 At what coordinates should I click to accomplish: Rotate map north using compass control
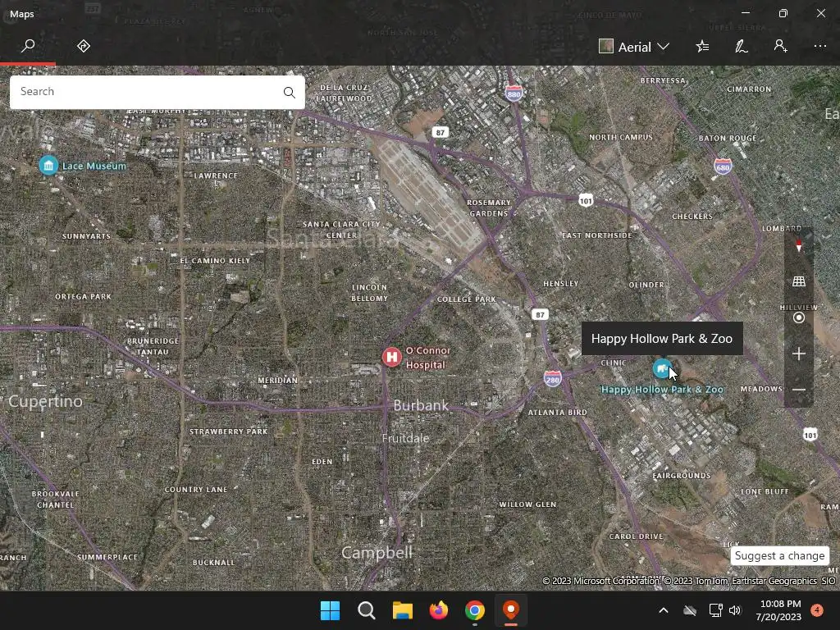(798, 245)
